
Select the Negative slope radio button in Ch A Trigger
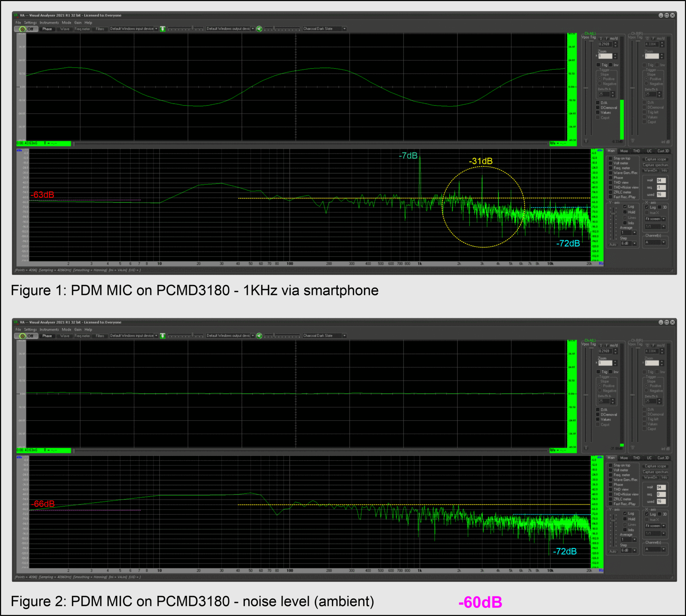[600, 84]
